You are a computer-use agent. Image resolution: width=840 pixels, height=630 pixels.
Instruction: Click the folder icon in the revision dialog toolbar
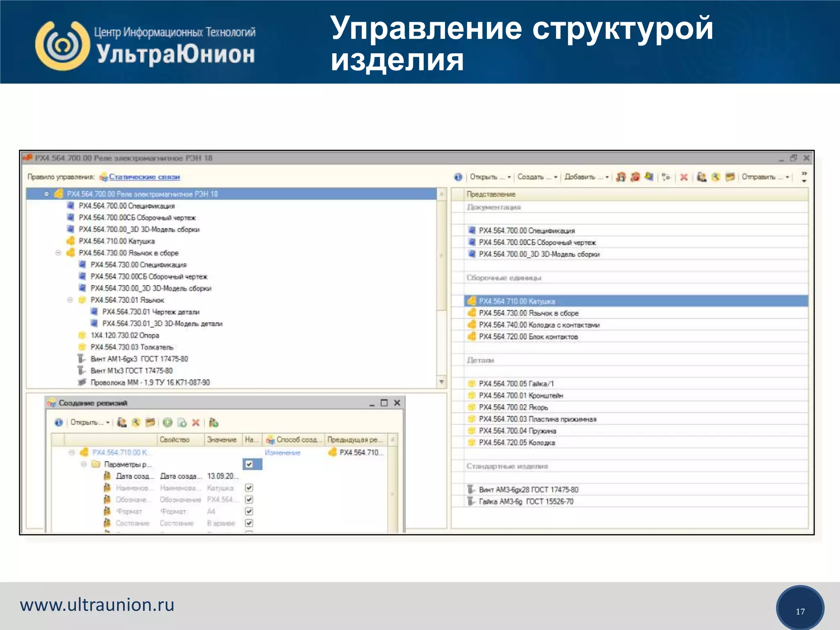tap(150, 422)
